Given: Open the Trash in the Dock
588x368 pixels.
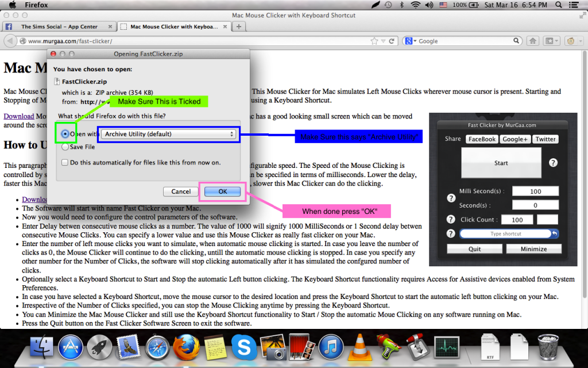Looking at the screenshot, I should (548, 347).
